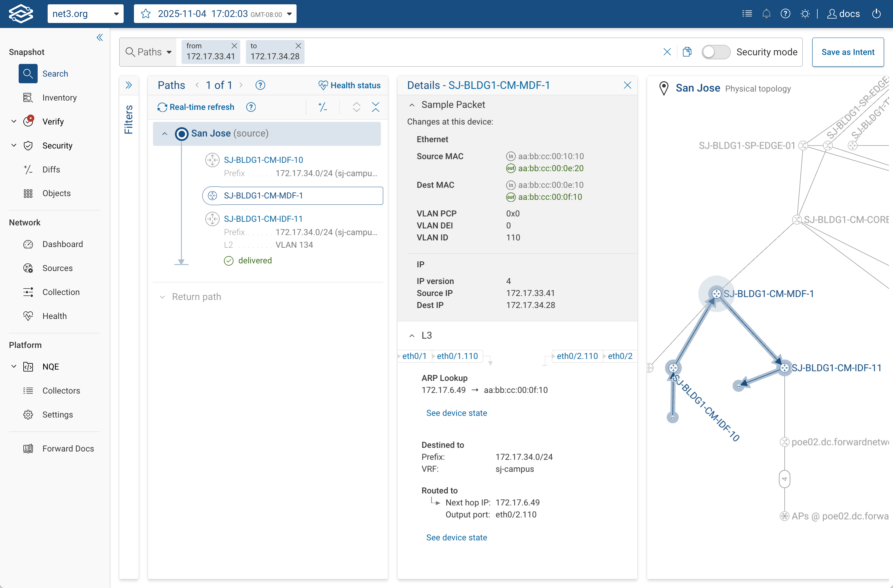The width and height of the screenshot is (893, 588).
Task: Collapse the Sample Packet section
Action: point(412,105)
